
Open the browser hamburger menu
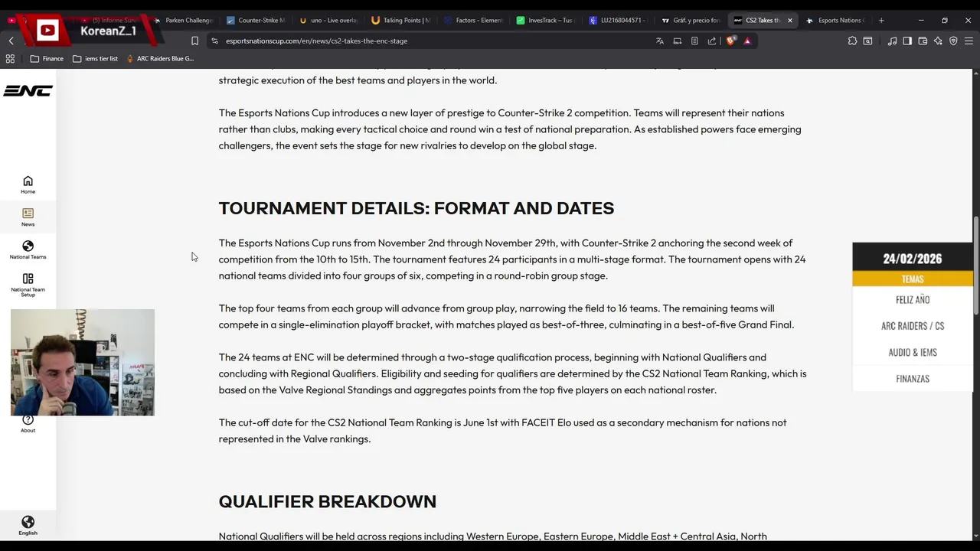coord(969,41)
